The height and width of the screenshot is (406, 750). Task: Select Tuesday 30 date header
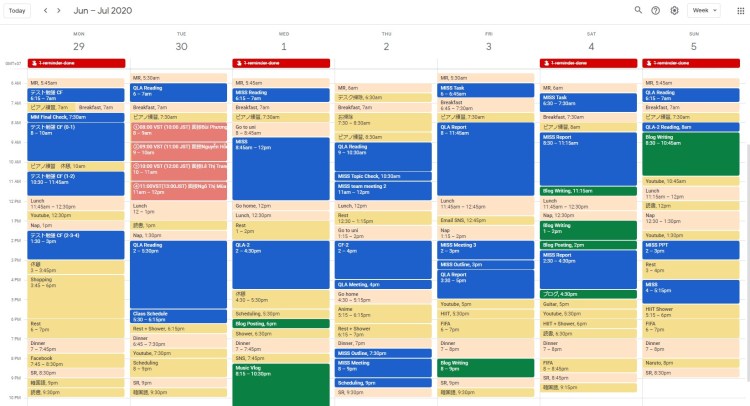pos(181,46)
